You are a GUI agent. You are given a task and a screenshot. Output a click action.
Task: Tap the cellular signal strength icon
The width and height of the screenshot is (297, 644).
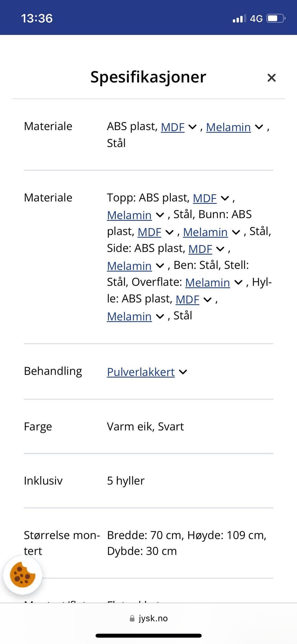point(239,19)
